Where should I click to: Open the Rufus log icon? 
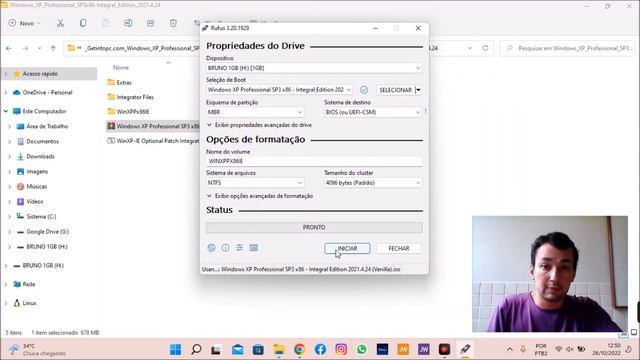click(x=253, y=248)
